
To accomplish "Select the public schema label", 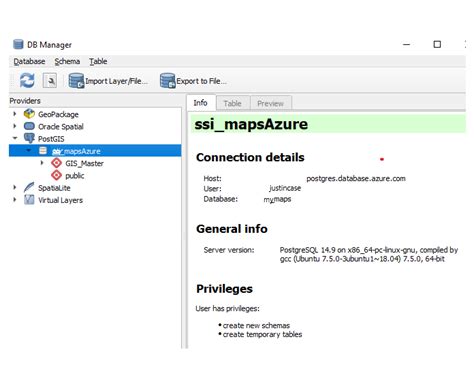I will point(75,176).
